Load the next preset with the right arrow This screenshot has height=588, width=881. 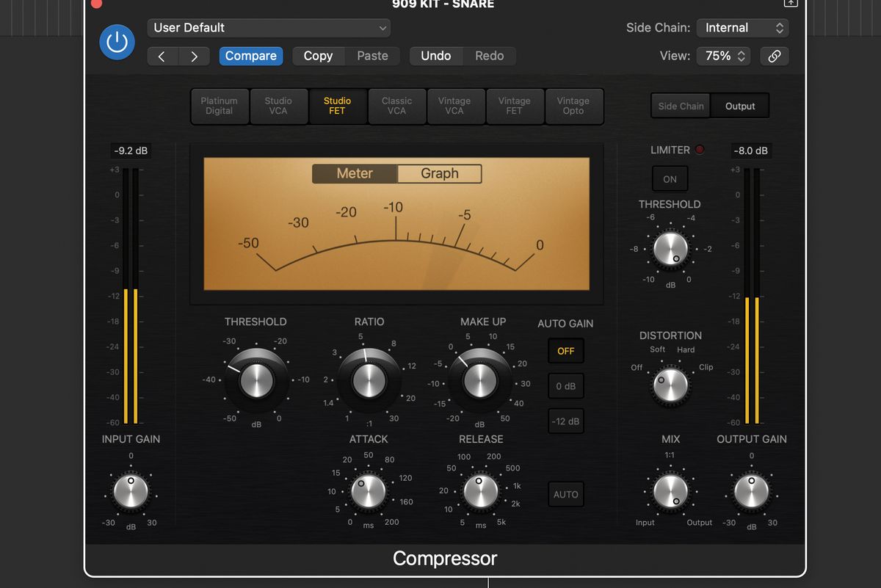click(194, 56)
